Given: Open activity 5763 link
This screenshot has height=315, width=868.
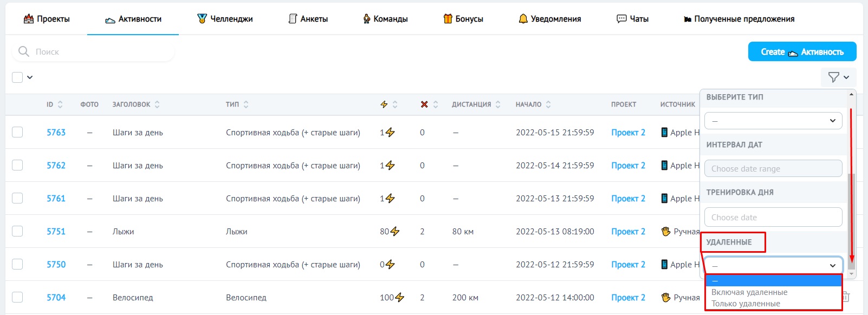Looking at the screenshot, I should point(56,132).
